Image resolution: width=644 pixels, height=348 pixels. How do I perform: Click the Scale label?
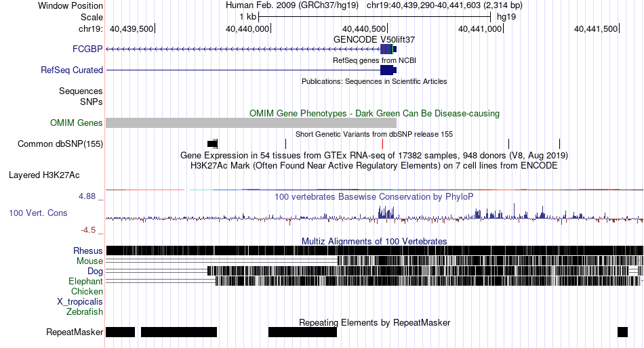pos(92,17)
